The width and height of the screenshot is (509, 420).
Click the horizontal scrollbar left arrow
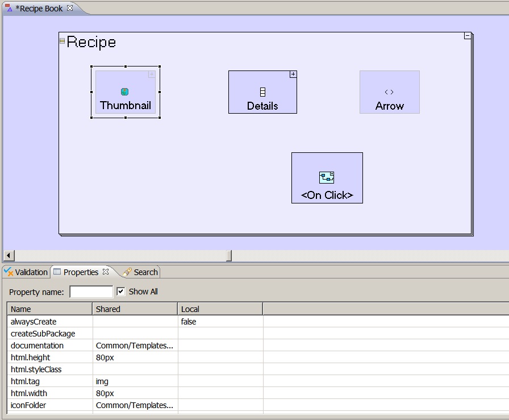[x=9, y=256]
